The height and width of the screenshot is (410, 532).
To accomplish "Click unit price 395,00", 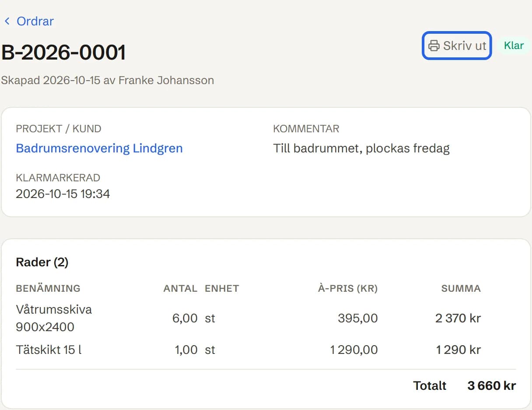I will pos(358,318).
